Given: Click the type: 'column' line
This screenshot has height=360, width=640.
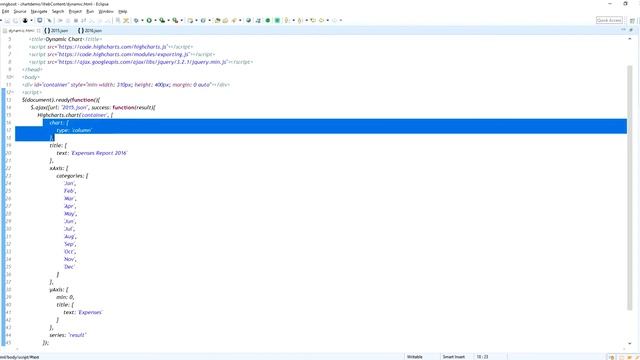Looking at the screenshot, I should [x=75, y=130].
